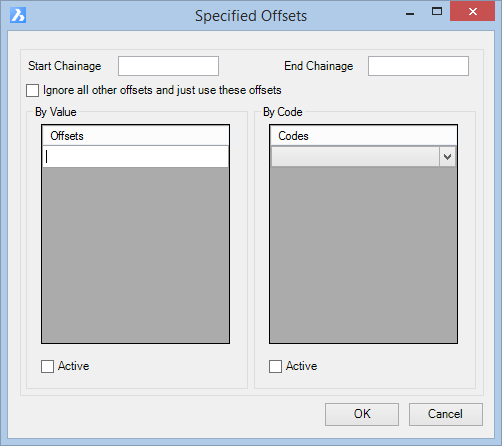This screenshot has width=502, height=446.
Task: Focus the Start Chainage input field
Action: [168, 66]
